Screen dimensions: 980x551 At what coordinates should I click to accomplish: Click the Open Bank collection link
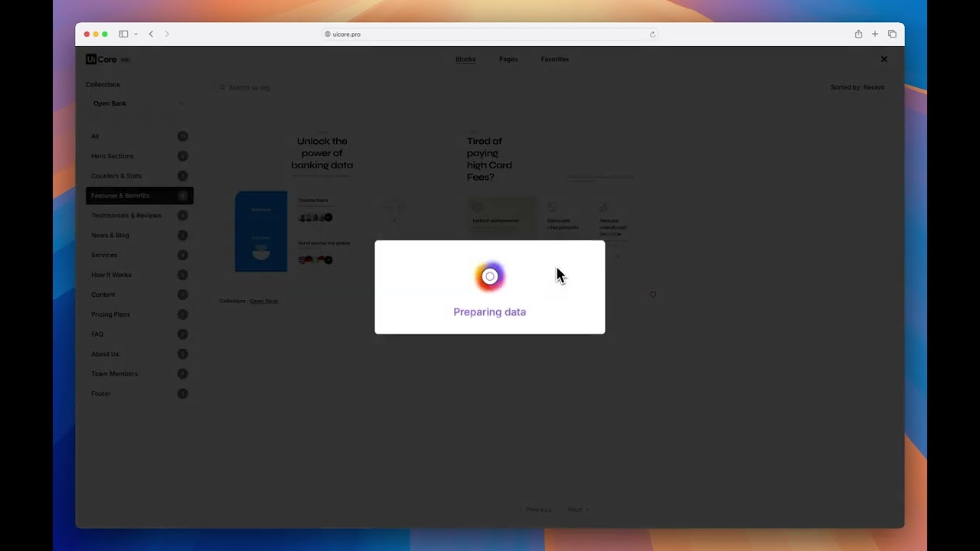(x=264, y=301)
